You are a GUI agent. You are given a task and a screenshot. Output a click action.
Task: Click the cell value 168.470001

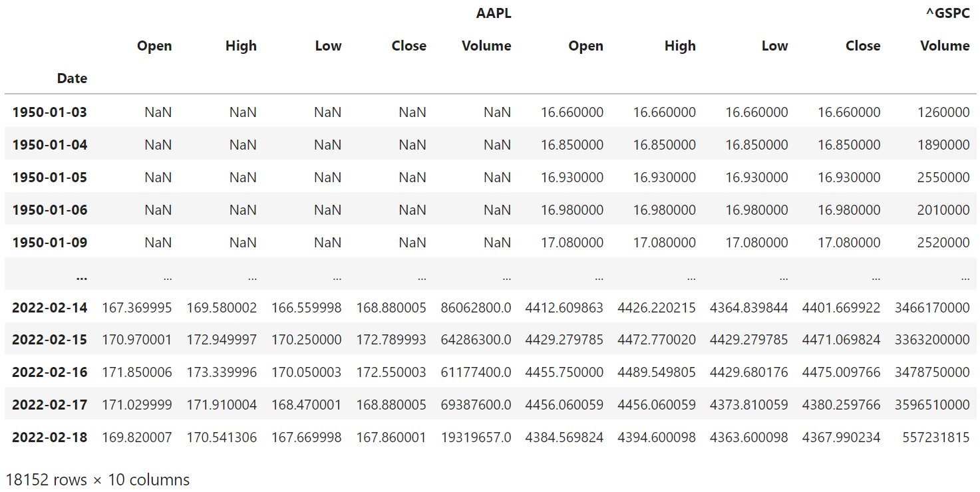(307, 405)
